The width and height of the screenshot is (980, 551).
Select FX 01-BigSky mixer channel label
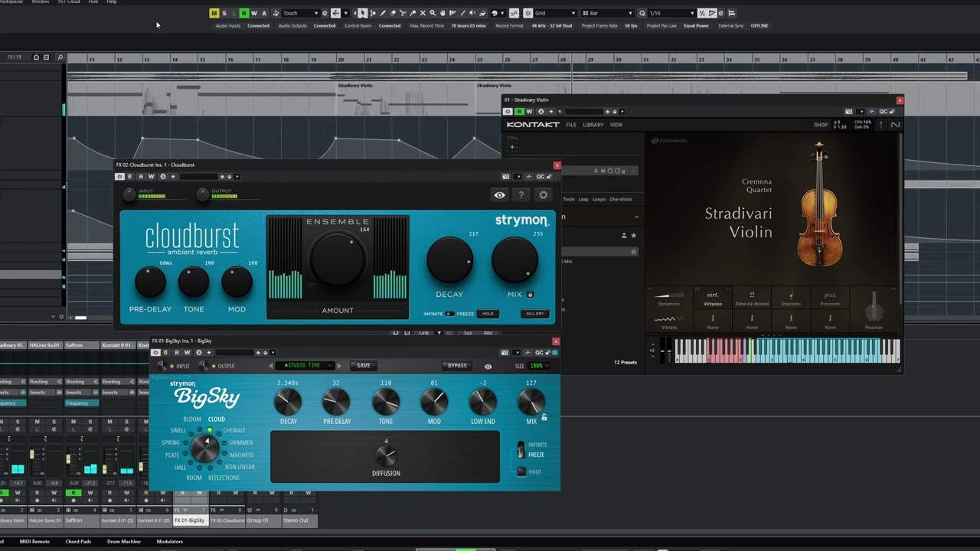(190, 520)
